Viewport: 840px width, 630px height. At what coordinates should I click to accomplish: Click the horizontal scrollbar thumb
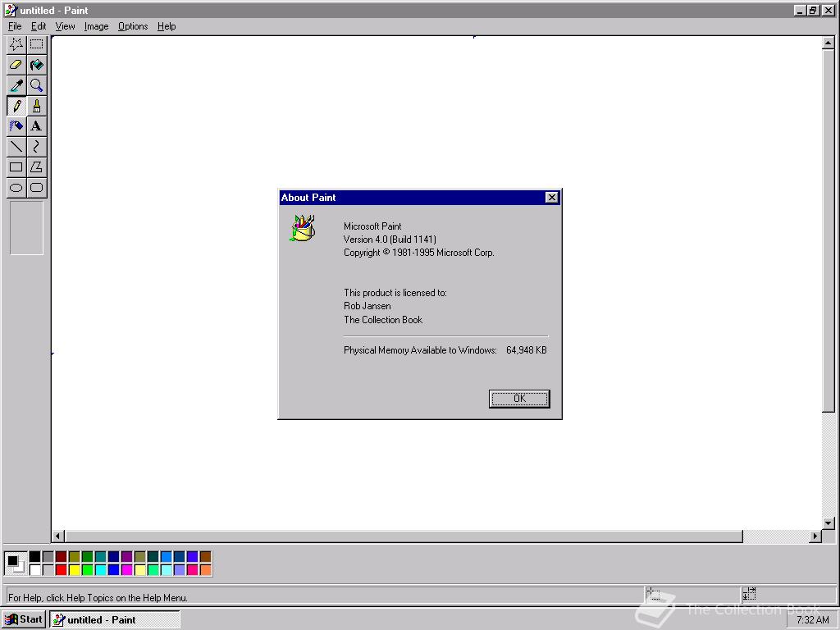404,536
